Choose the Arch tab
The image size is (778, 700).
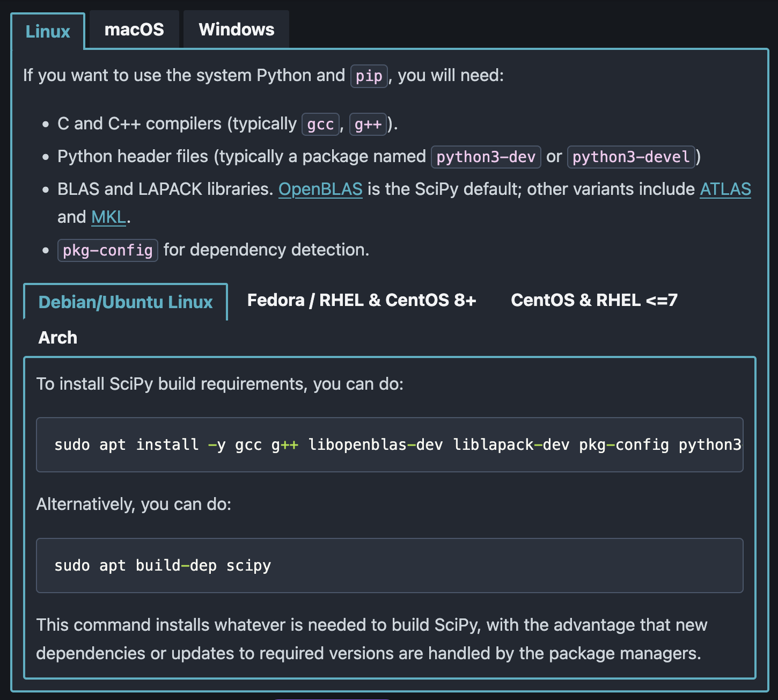(x=58, y=338)
